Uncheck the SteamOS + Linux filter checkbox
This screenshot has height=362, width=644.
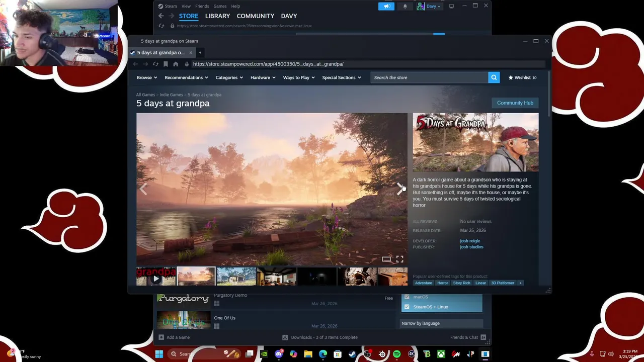pyautogui.click(x=407, y=307)
